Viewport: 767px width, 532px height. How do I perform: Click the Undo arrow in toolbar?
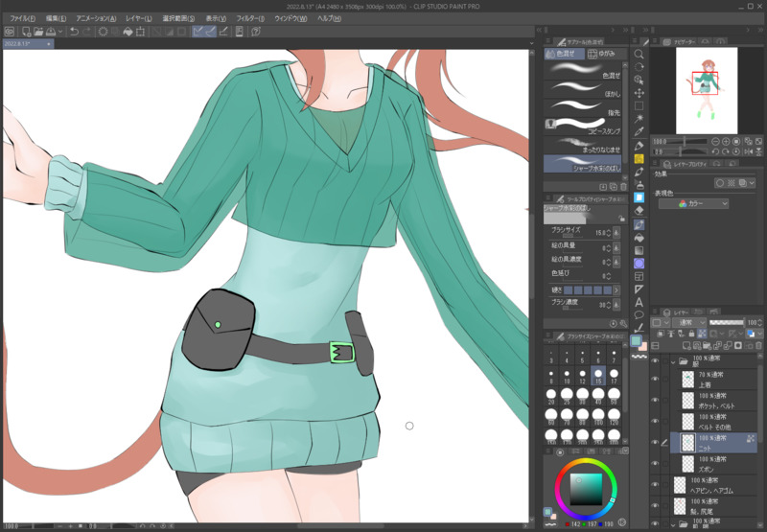tap(75, 32)
